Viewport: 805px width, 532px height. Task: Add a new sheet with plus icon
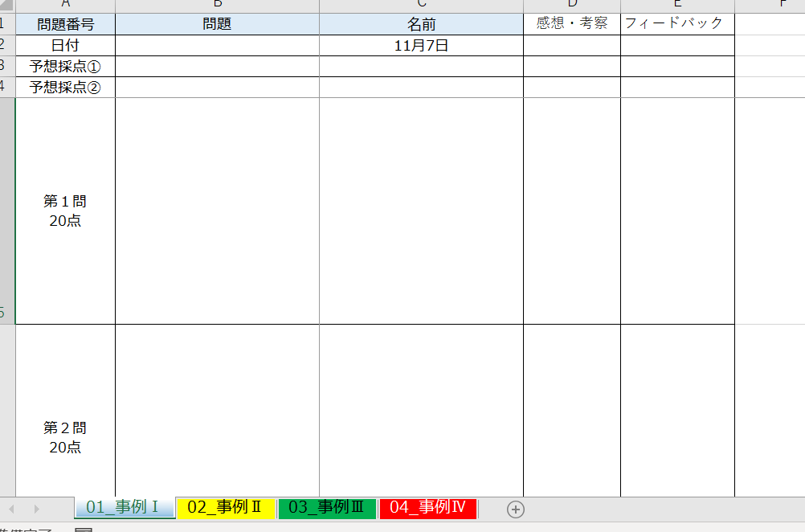click(x=516, y=509)
